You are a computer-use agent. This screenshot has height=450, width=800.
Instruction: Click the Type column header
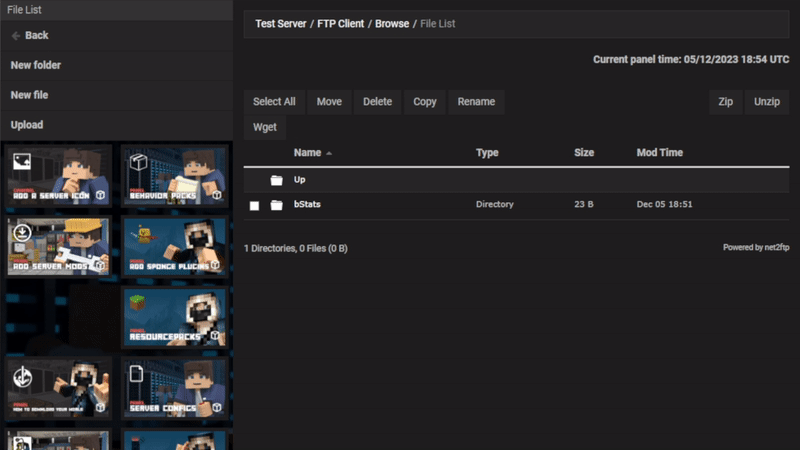point(487,153)
